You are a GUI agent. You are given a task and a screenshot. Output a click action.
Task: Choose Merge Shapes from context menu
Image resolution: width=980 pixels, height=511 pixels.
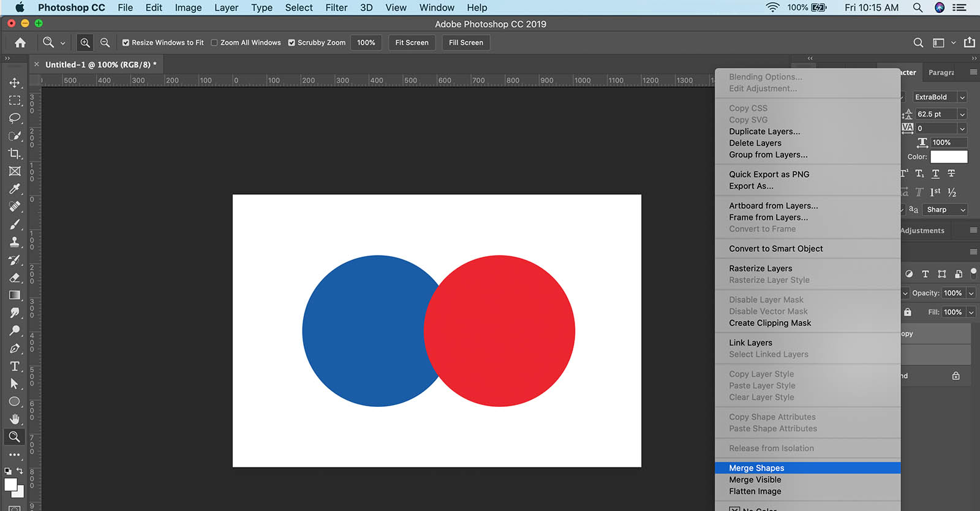756,468
